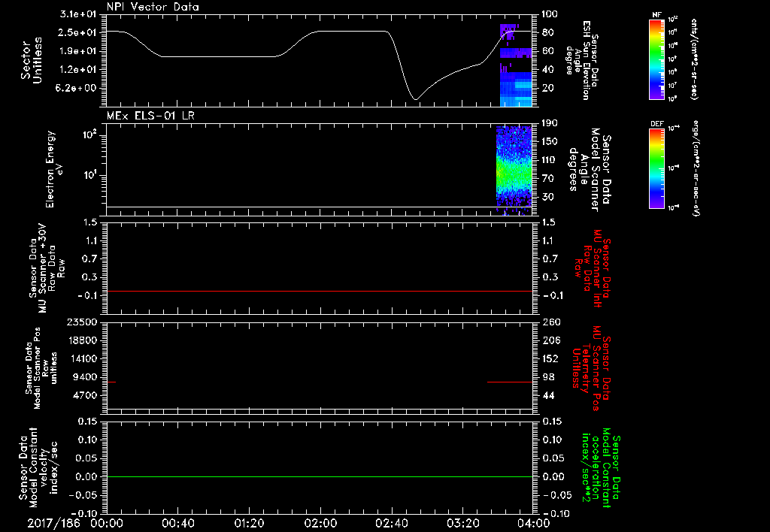Select the "MEx ELS-01 LR" panel title
This screenshot has width=770, height=532.
tap(150, 116)
